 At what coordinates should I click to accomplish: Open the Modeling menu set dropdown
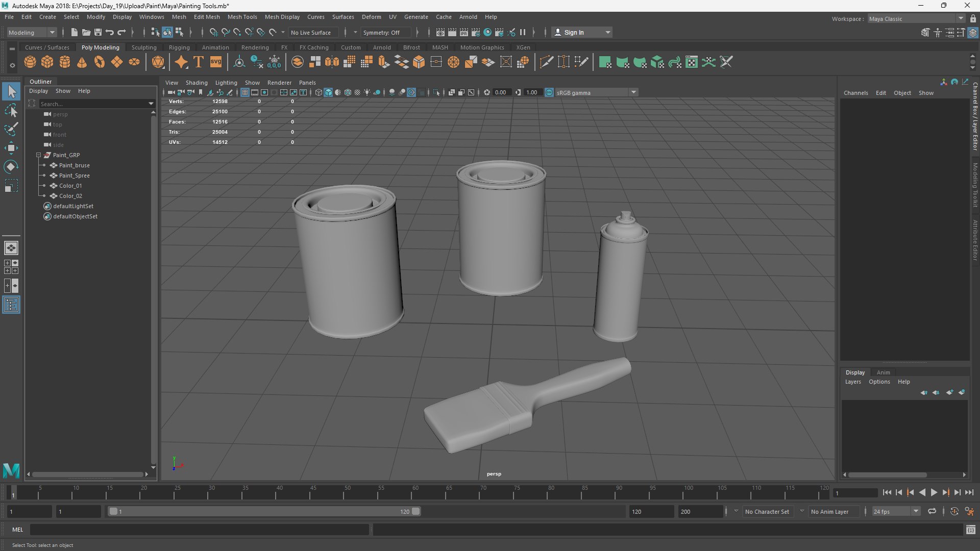[32, 32]
